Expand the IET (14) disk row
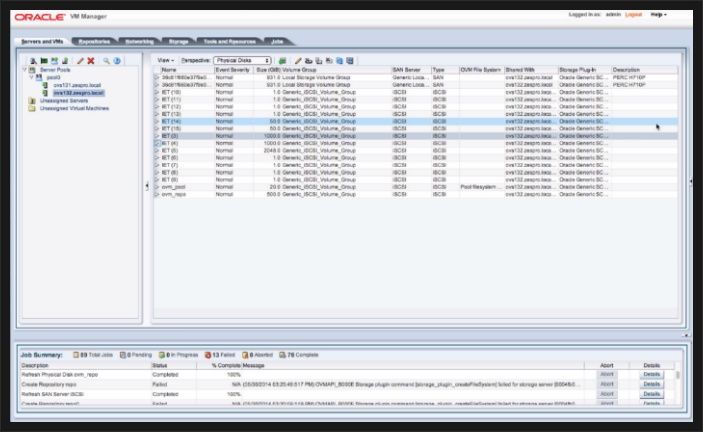The height and width of the screenshot is (432, 703). [157, 121]
